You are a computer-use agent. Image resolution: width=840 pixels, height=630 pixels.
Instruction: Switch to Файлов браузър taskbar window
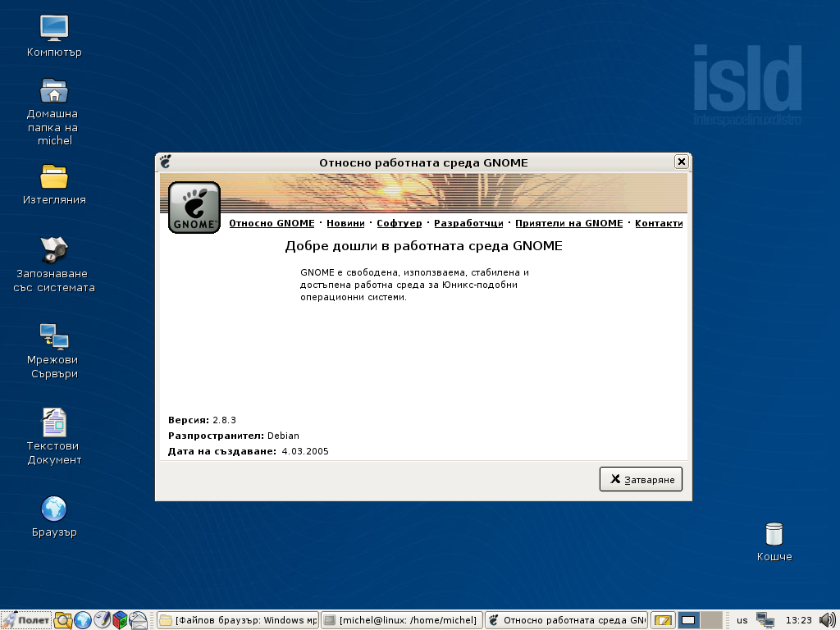point(238,620)
